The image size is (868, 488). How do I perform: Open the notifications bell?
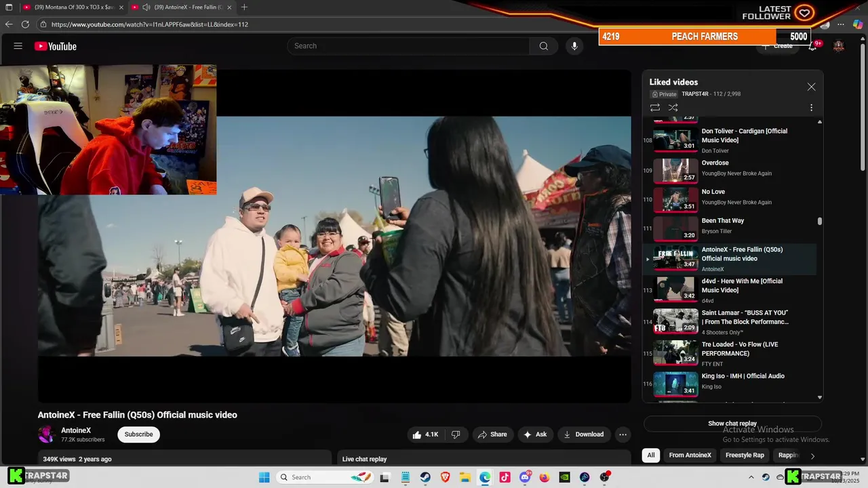pyautogui.click(x=812, y=46)
